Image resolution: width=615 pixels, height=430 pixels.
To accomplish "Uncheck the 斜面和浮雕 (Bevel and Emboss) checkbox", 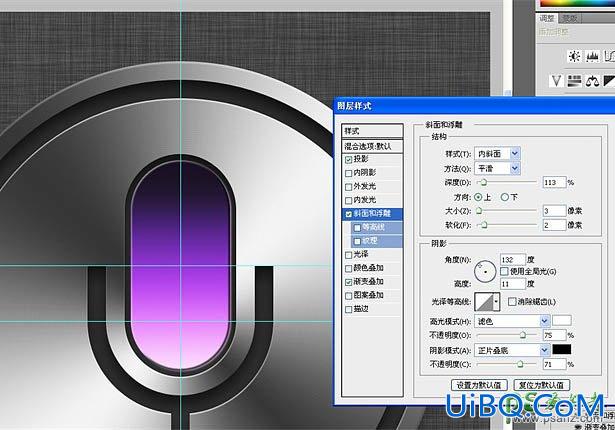I will coord(348,214).
